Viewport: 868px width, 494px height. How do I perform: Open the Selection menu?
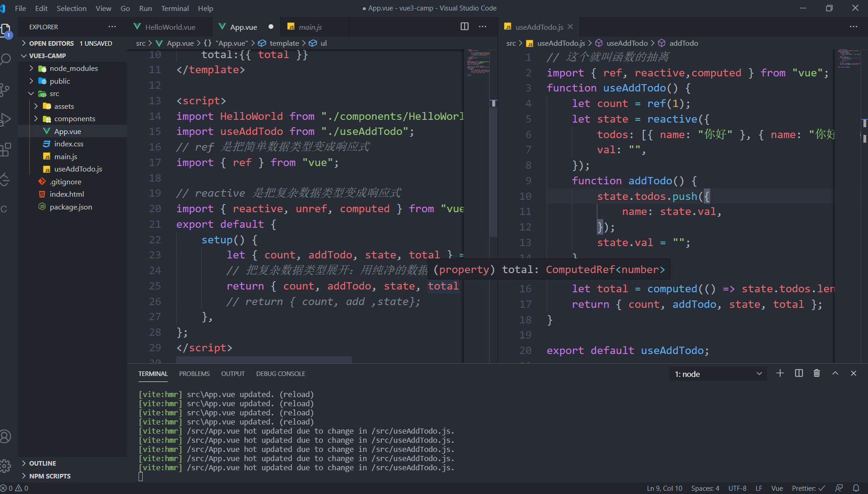(x=71, y=8)
